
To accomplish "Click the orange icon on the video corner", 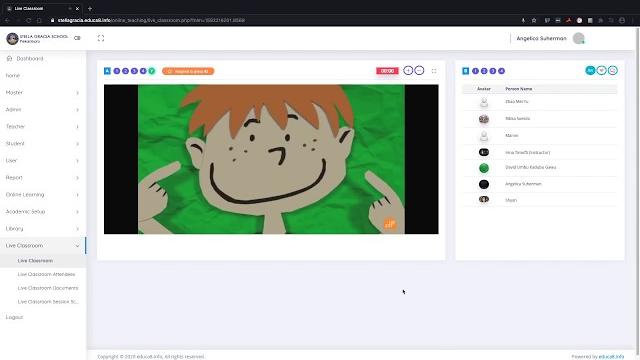I will click(389, 224).
